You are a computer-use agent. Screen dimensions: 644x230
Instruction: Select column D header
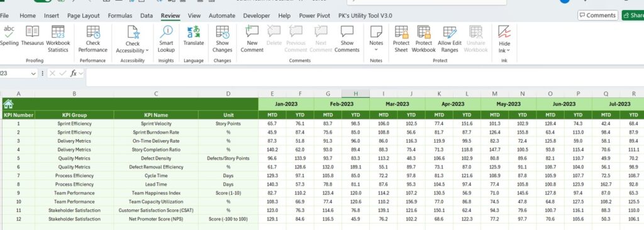click(x=228, y=94)
